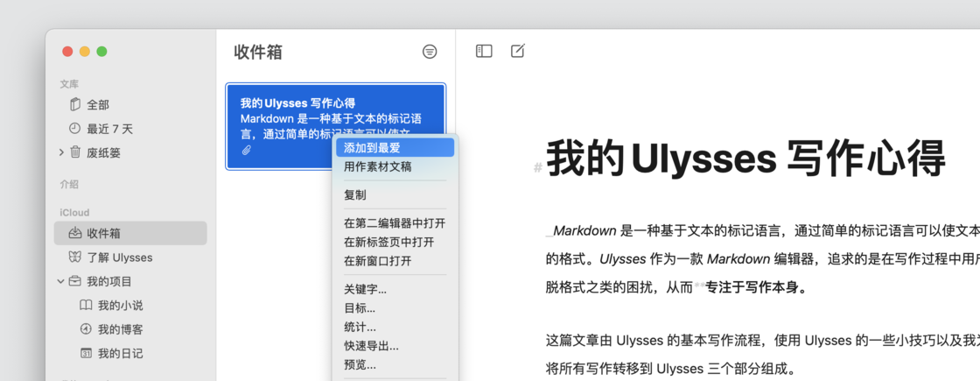
Task: Click the inbox tray icon for 收件箱
Action: coord(75,233)
